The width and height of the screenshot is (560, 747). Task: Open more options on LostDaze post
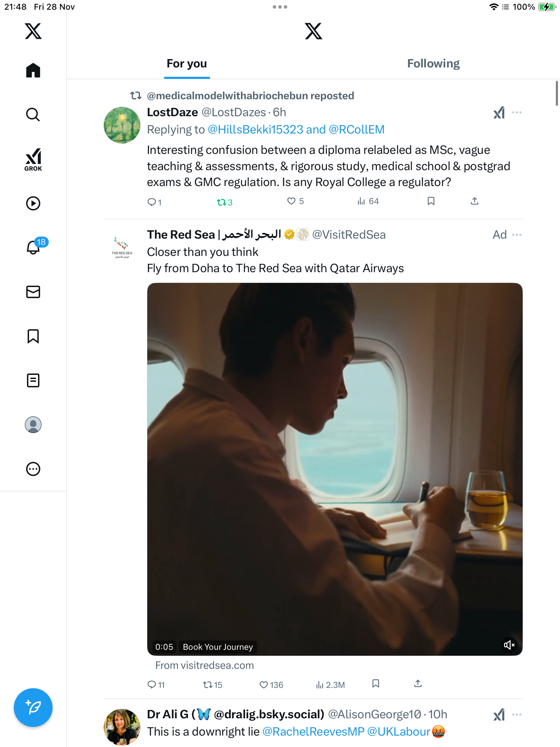[x=517, y=112]
